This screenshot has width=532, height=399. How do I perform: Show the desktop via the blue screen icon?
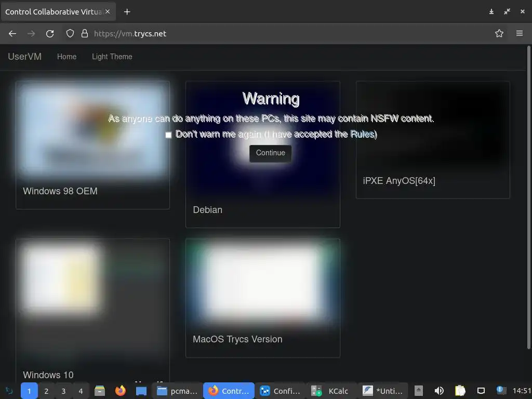click(141, 391)
